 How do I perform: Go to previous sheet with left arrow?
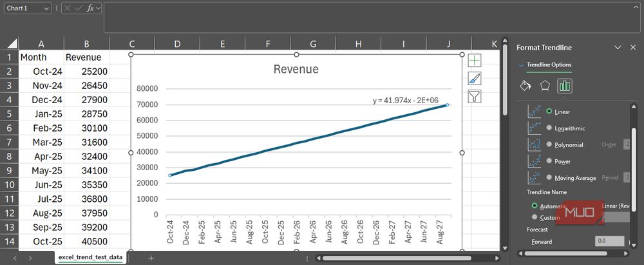15,258
